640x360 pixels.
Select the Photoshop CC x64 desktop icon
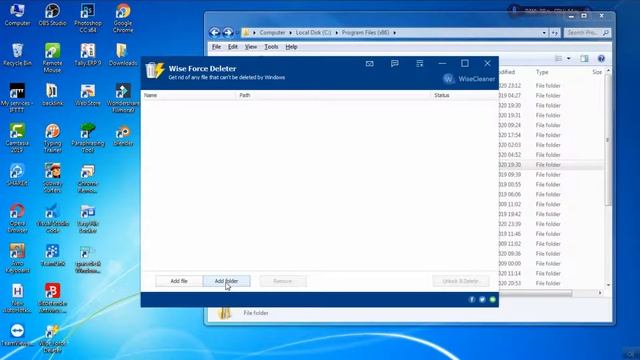pos(88,18)
